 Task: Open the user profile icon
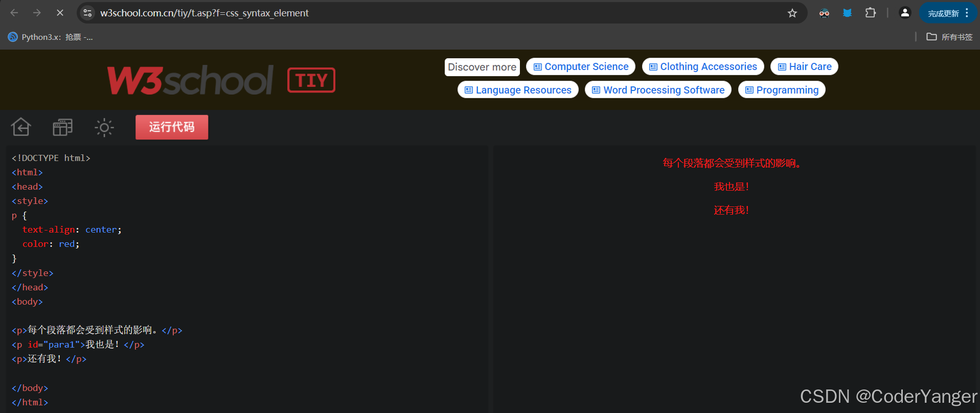coord(905,13)
